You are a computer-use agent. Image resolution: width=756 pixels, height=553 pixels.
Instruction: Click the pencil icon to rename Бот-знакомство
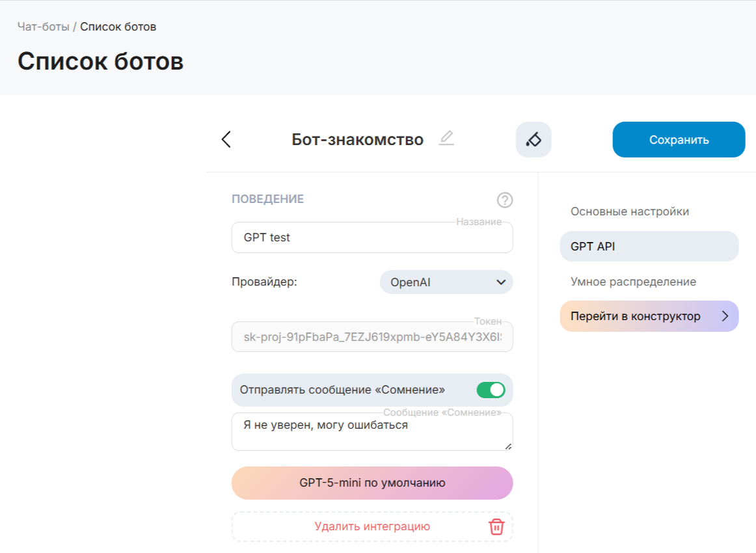(x=446, y=139)
